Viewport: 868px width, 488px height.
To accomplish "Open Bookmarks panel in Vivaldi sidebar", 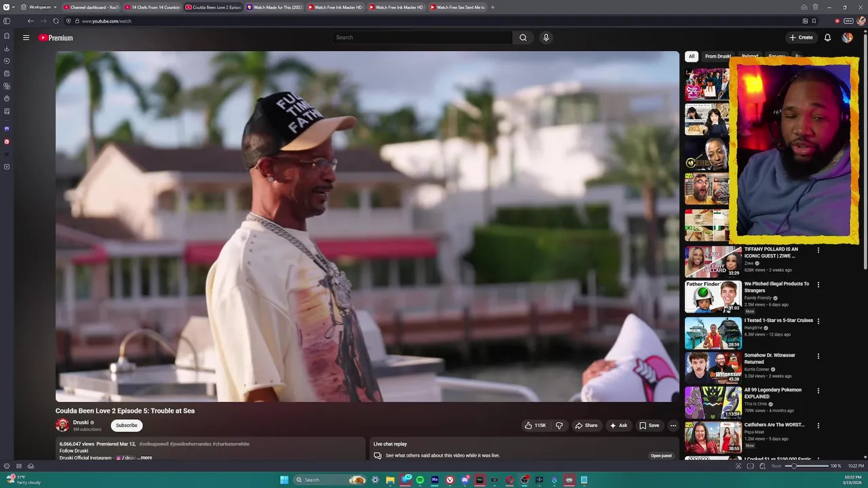I will click(x=7, y=36).
